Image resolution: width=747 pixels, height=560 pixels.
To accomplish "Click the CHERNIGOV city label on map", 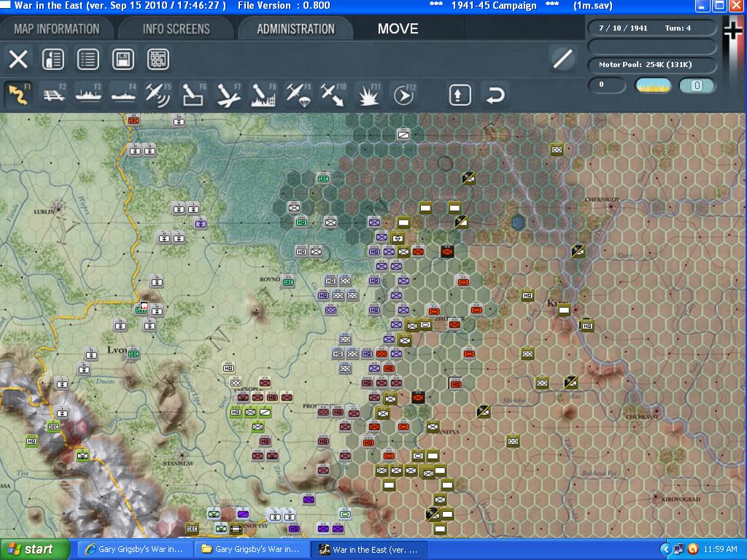I will pos(602,200).
